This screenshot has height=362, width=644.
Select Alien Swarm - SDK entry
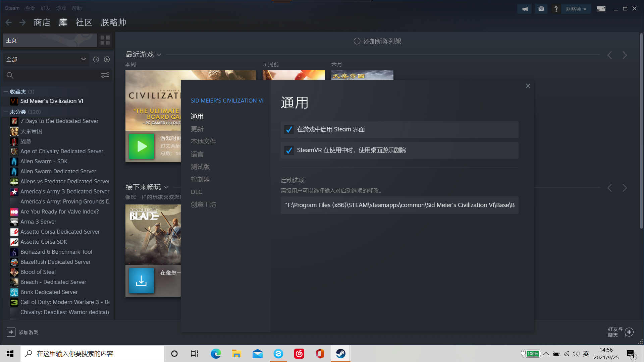[x=44, y=161]
